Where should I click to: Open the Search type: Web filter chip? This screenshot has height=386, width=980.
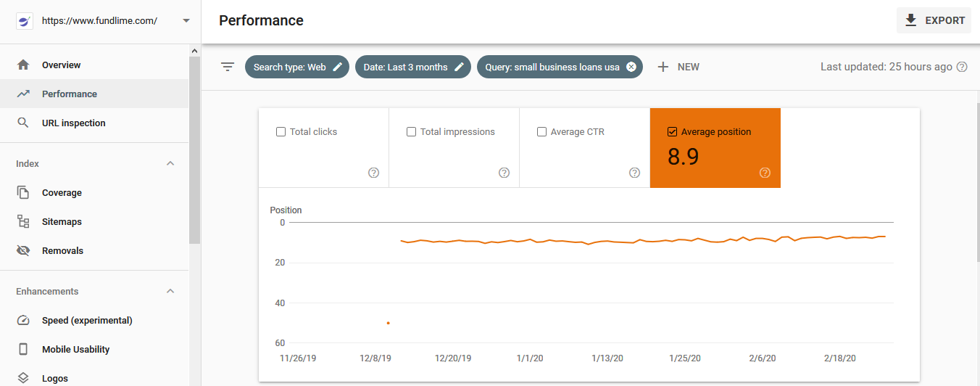point(297,67)
